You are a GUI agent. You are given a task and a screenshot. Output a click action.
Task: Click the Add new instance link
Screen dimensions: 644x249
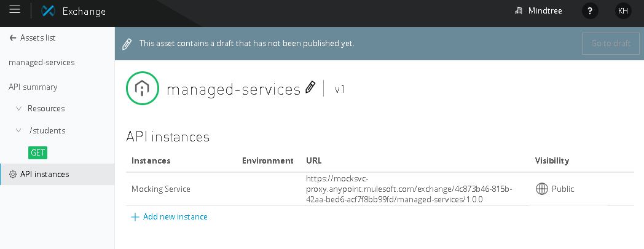click(175, 217)
